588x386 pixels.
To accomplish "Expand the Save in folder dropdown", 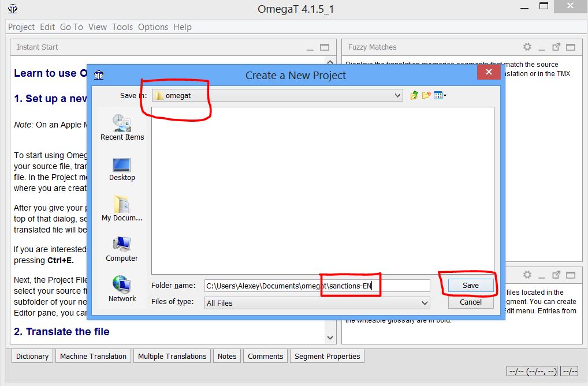I will [397, 96].
